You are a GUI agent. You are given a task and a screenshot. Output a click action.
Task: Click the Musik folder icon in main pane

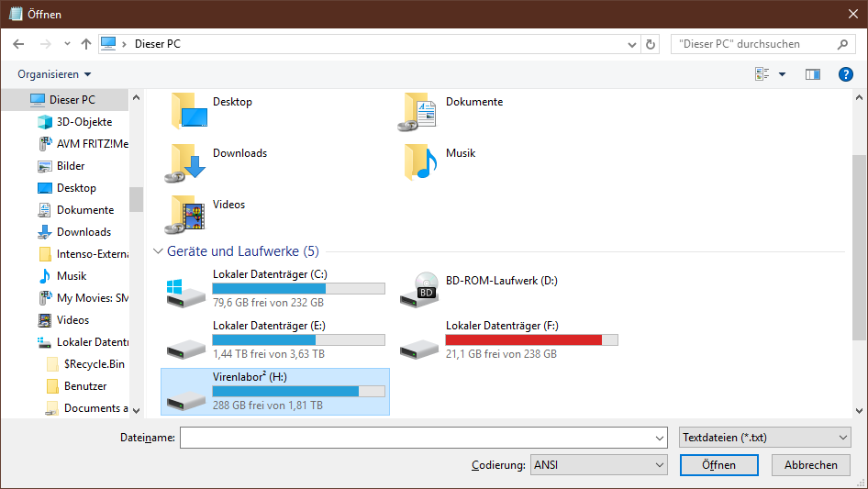[x=421, y=161]
